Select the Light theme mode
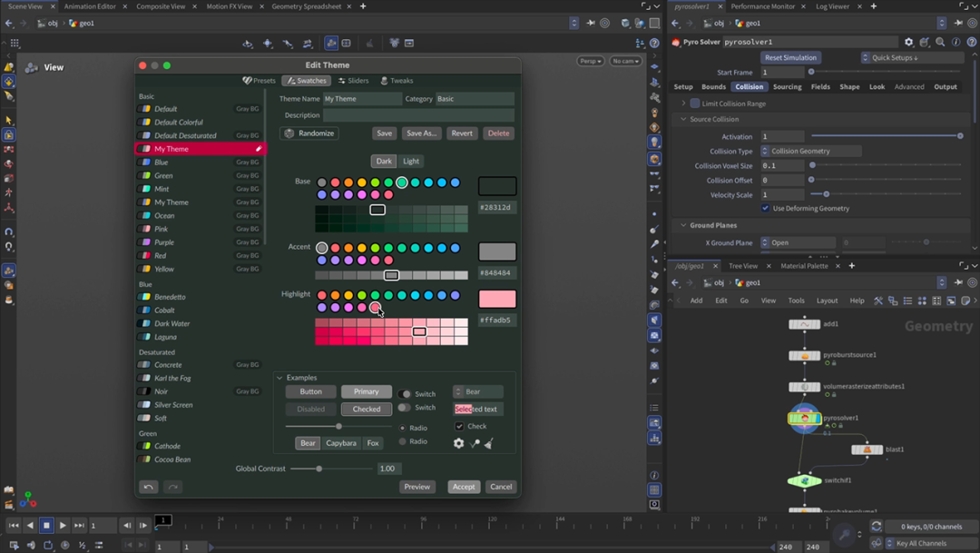980x553 pixels. 411,161
